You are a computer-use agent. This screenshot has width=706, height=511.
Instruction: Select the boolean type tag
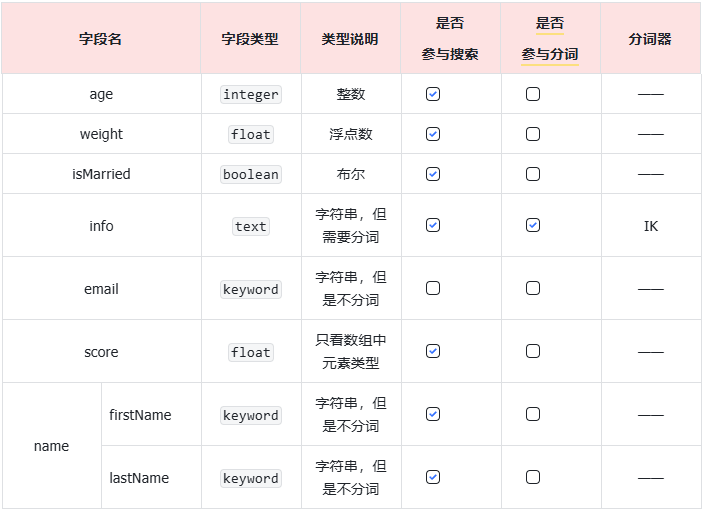click(x=251, y=174)
